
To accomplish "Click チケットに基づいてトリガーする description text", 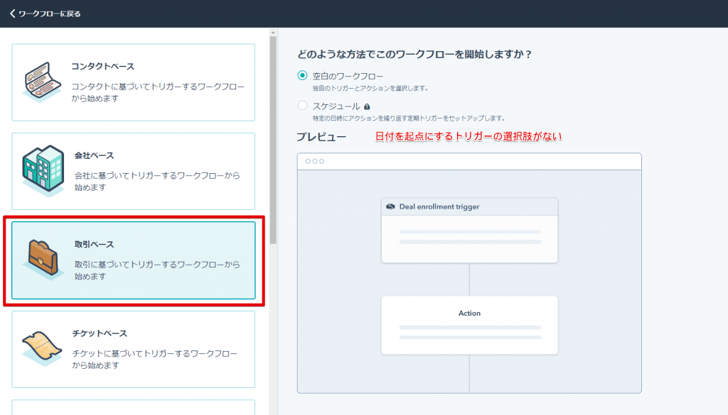I will pos(154,359).
